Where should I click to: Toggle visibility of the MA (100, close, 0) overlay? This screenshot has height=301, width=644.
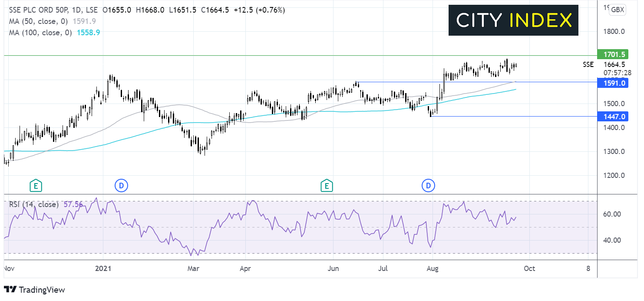coord(40,32)
